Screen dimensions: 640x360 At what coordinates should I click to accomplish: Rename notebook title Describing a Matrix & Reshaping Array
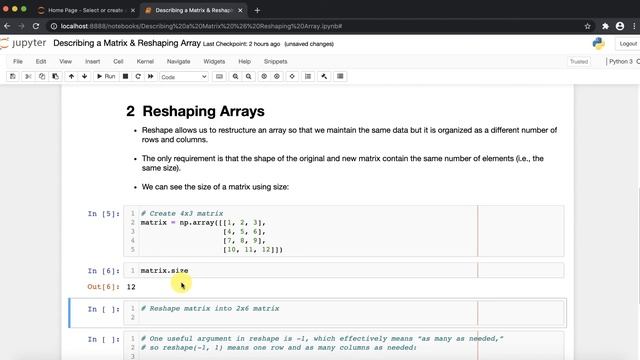(x=127, y=43)
